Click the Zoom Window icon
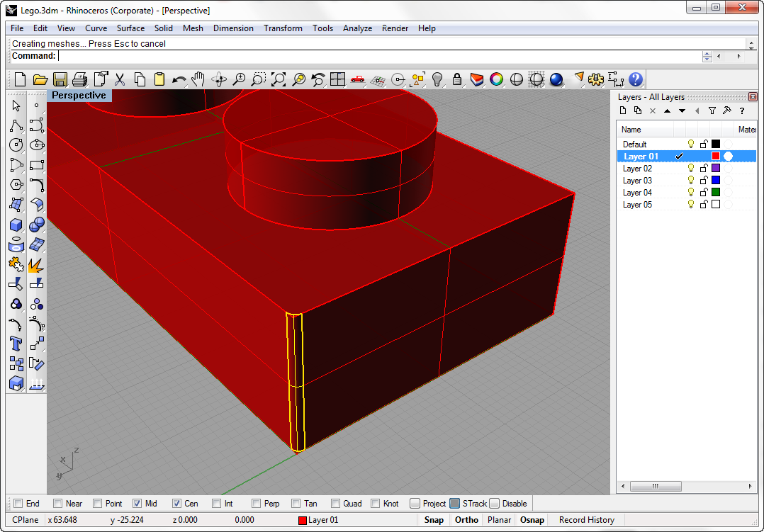This screenshot has width=764, height=532. click(x=258, y=79)
